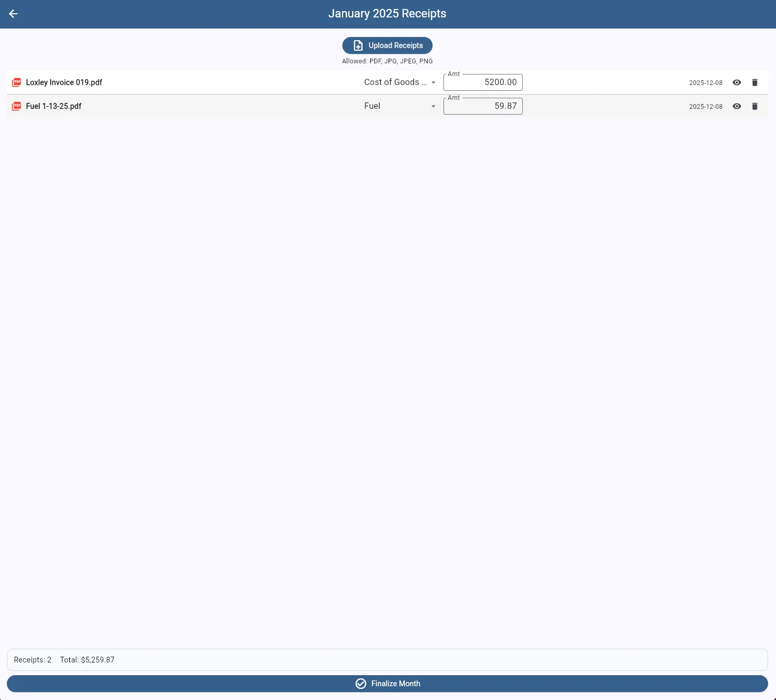Viewport: 776px width, 700px height.
Task: Toggle visibility preview for Fuel 1-13-25 receipt
Action: [x=737, y=106]
